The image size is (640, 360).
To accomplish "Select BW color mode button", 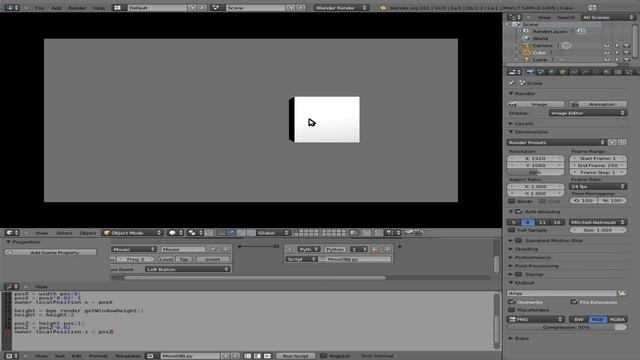I will click(578, 319).
